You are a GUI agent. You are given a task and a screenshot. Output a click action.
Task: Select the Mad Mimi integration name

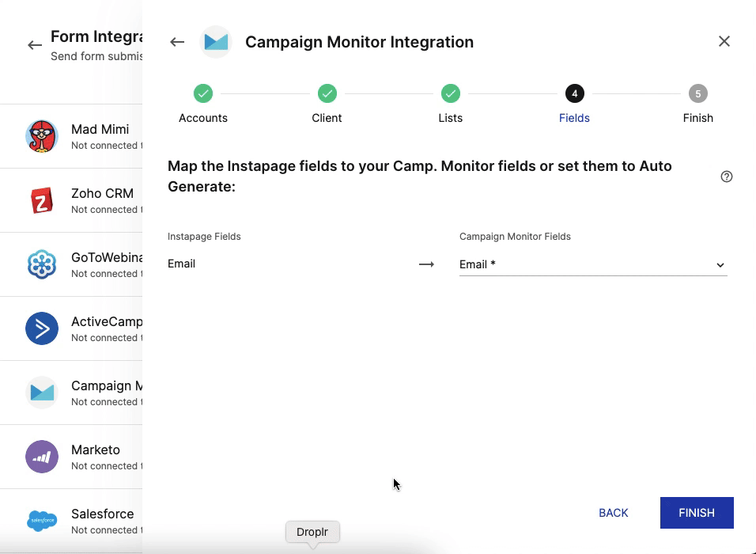pyautogui.click(x=100, y=129)
